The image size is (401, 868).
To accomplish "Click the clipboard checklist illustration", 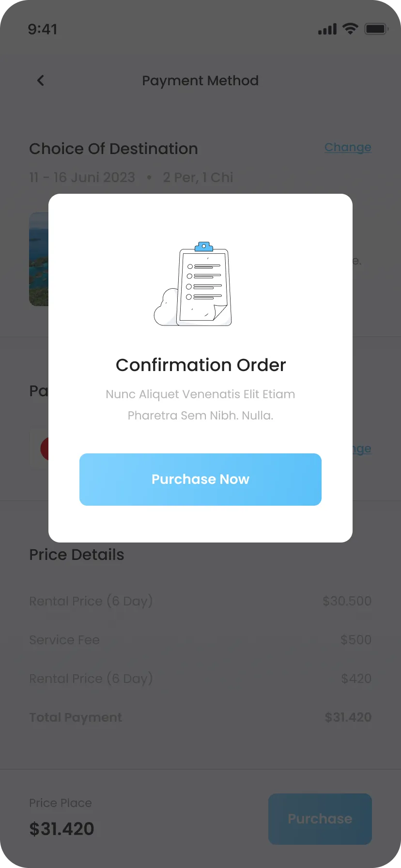I will tap(195, 284).
